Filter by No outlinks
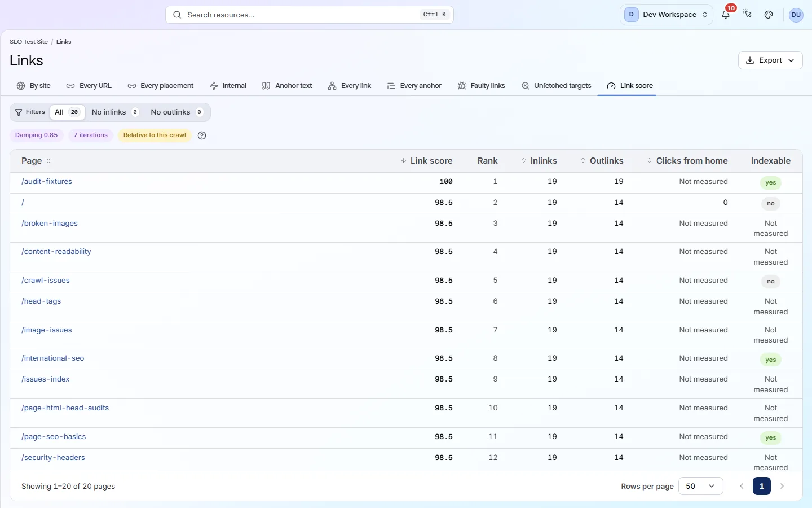812x508 pixels. [x=176, y=112]
